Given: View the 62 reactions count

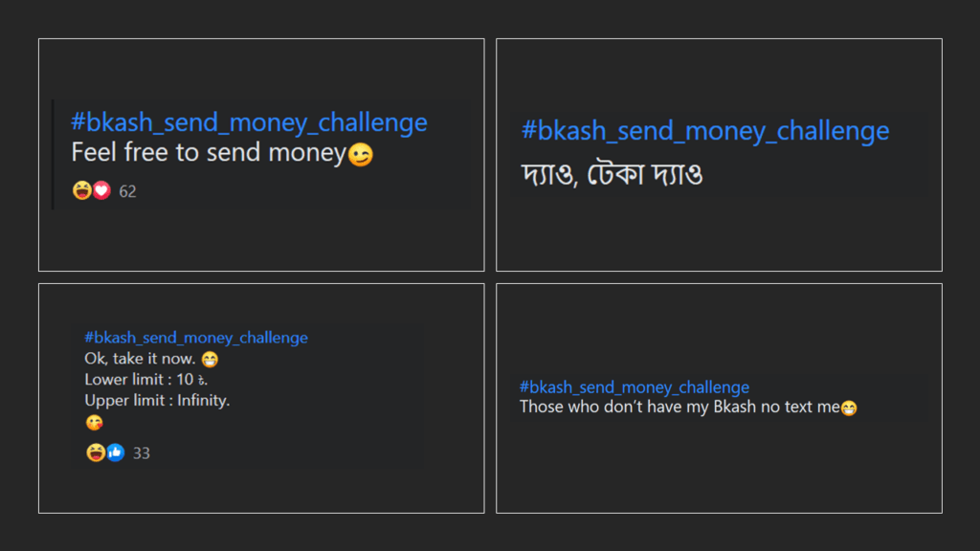Looking at the screenshot, I should click(x=127, y=191).
